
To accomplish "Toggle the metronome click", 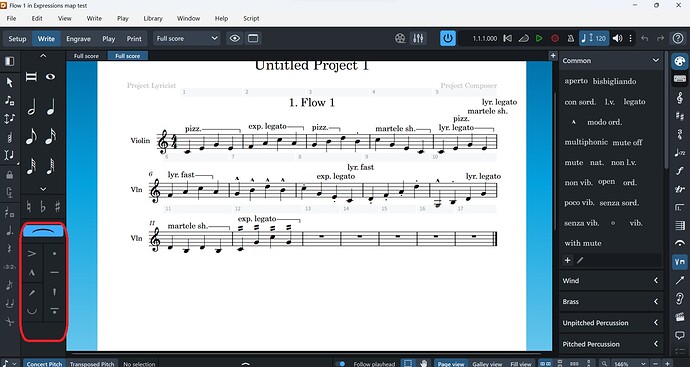I will coord(571,38).
